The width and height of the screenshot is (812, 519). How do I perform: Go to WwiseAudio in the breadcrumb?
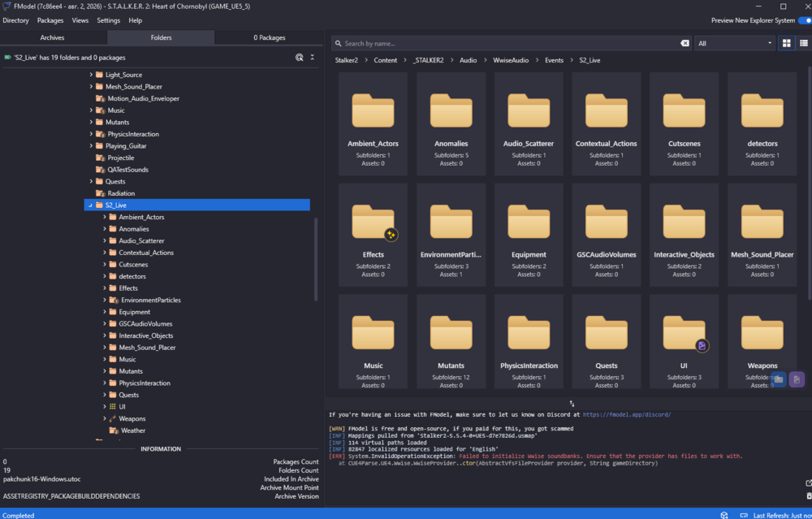pyautogui.click(x=511, y=60)
